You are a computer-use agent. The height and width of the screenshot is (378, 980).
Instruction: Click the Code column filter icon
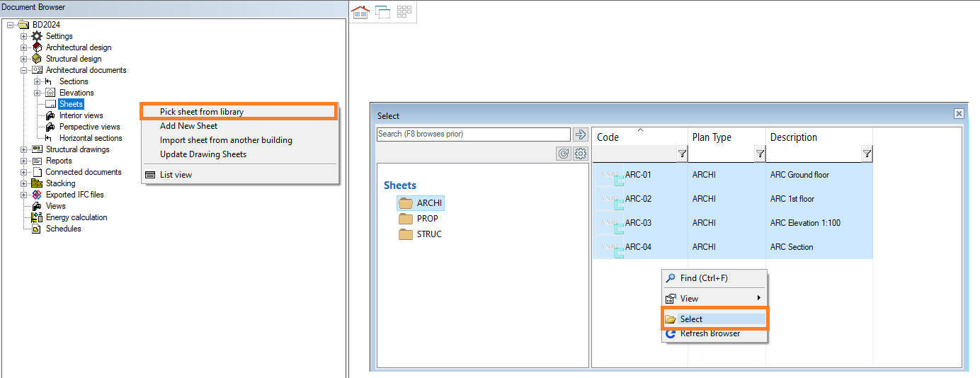pos(682,154)
